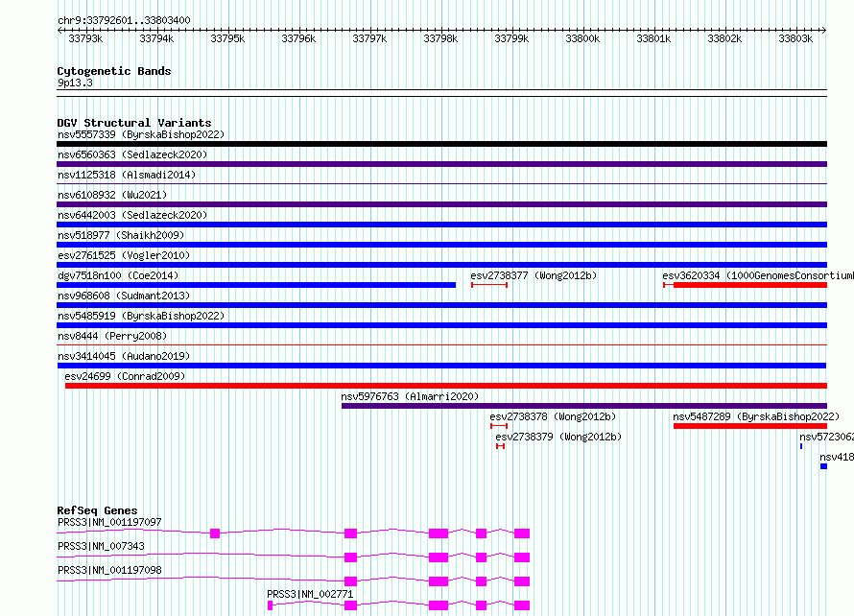Select the red esv24699 variant bar
The image size is (854, 616).
pyautogui.click(x=446, y=386)
